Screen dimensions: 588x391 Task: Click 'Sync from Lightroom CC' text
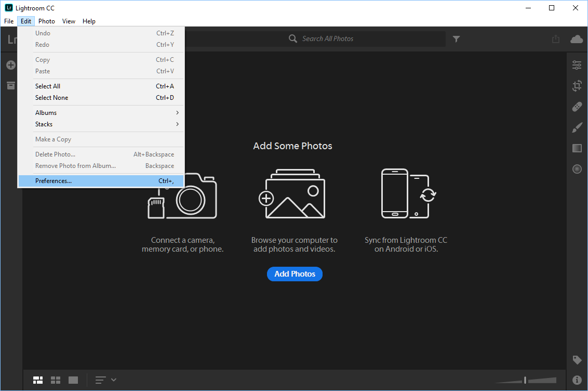tap(406, 245)
